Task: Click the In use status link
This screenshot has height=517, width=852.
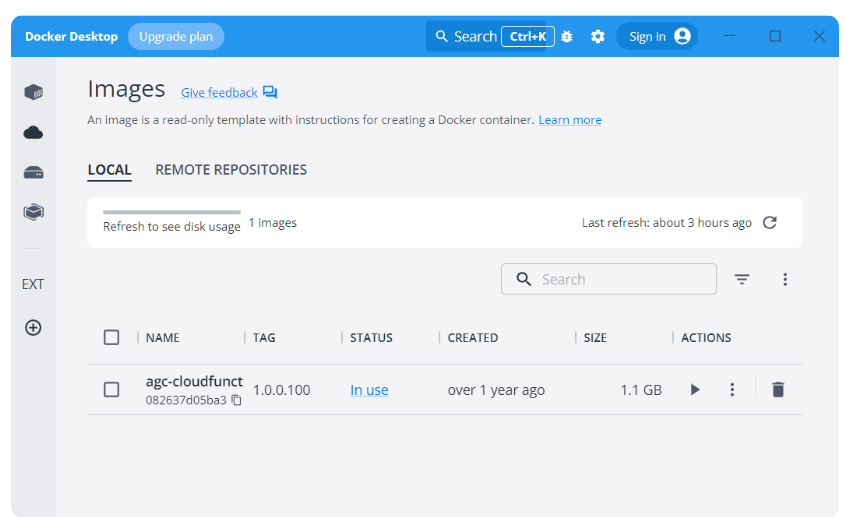Action: [369, 390]
